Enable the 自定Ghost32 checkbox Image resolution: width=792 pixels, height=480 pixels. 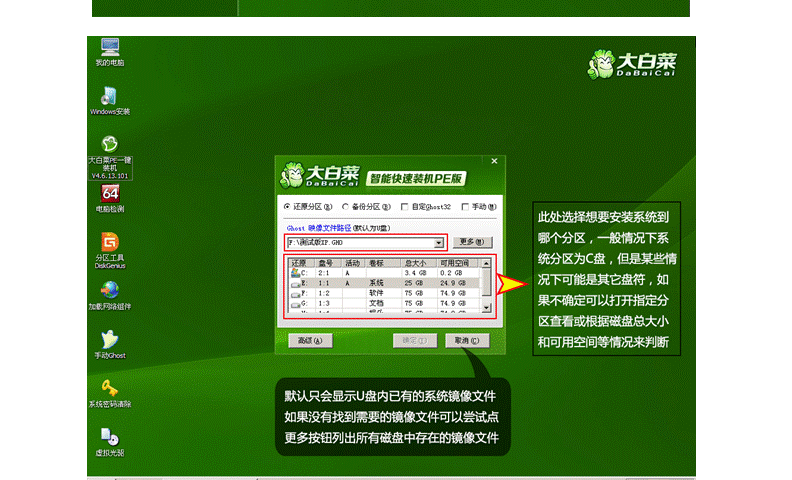click(404, 207)
